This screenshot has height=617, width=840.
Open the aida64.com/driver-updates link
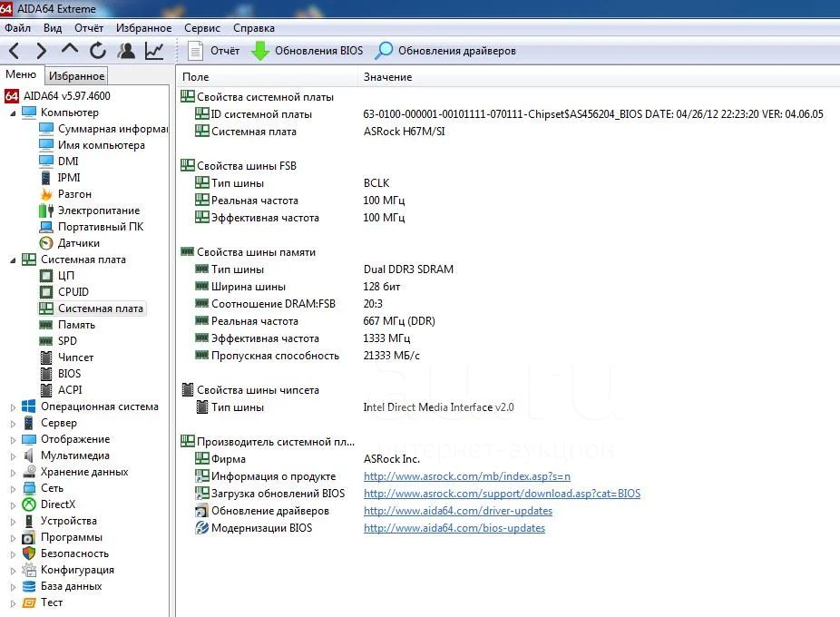point(457,510)
